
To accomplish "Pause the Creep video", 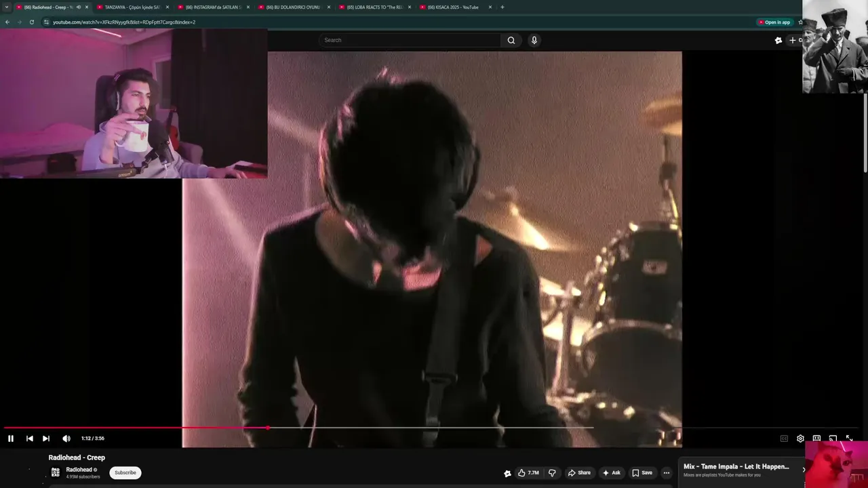I will click(x=11, y=439).
